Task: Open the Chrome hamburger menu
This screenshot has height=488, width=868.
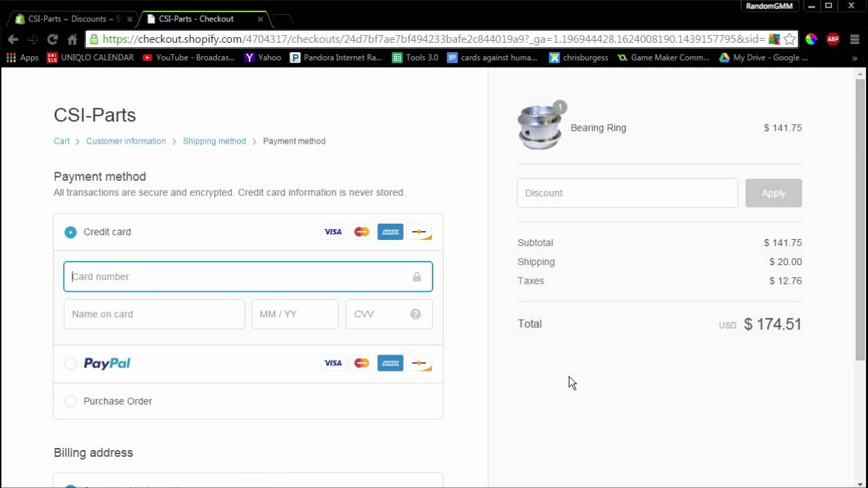Action: click(854, 39)
